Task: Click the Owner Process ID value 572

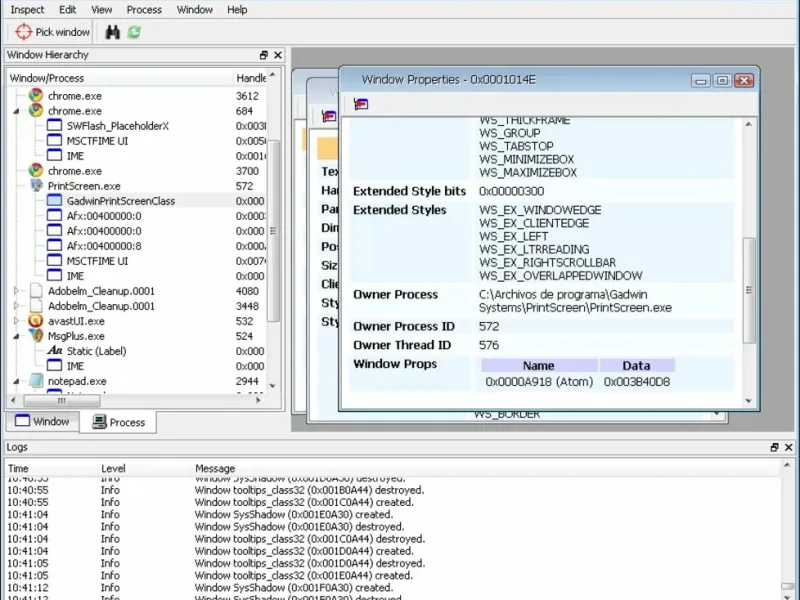Action: pyautogui.click(x=489, y=326)
